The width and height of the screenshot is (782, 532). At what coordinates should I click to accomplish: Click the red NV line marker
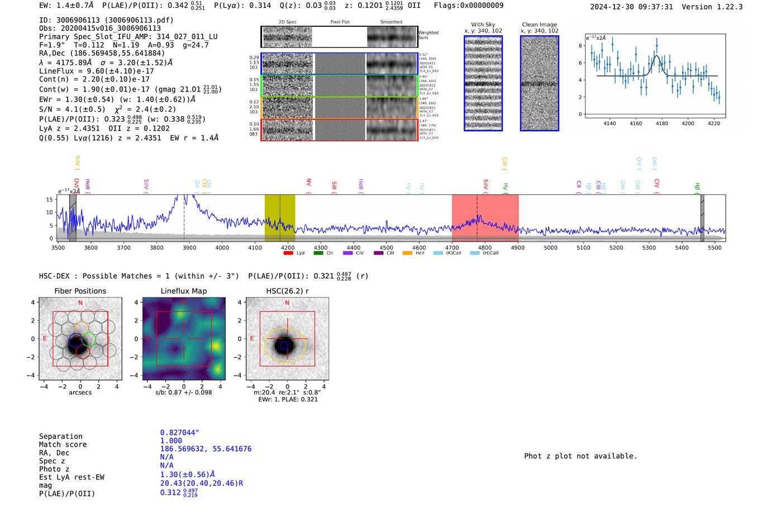(x=308, y=185)
